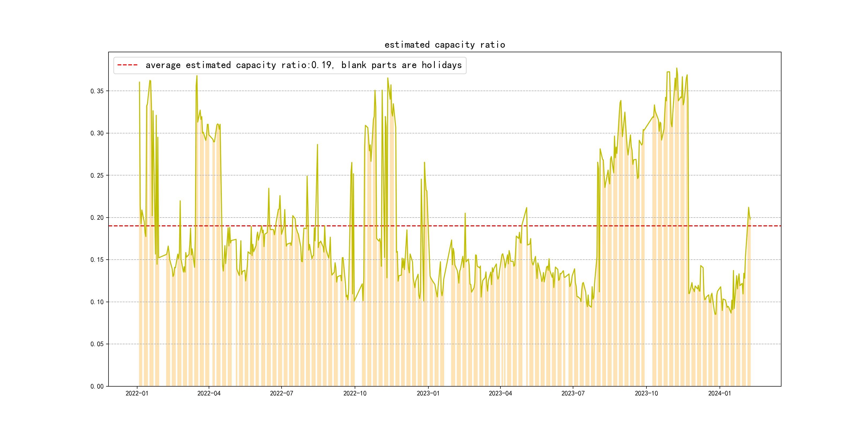
Task: Click the 0.15 y-axis tick label
Action: [x=97, y=260]
